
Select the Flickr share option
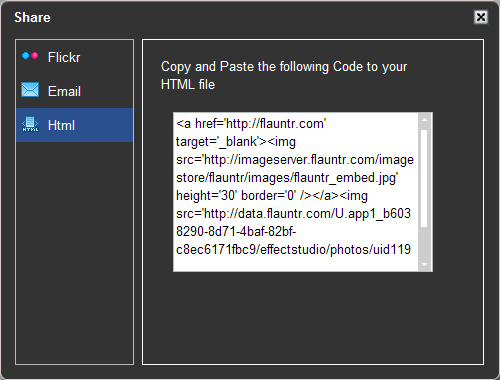point(74,57)
